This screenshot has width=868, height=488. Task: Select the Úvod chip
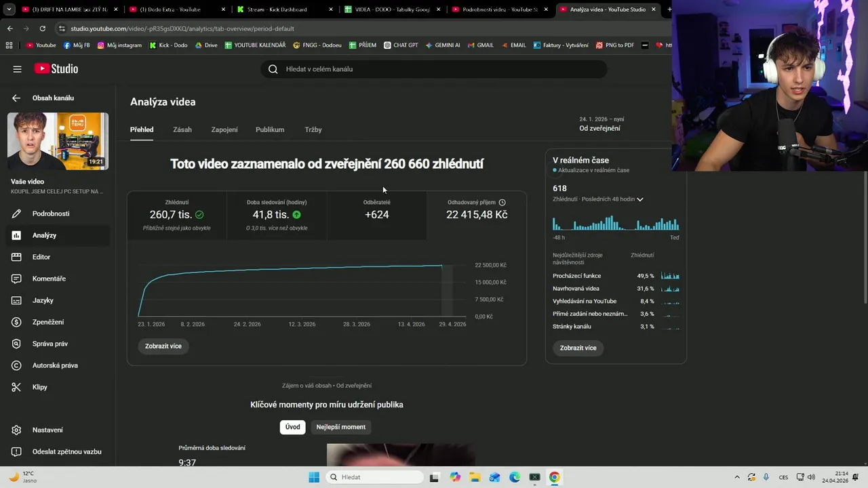tap(292, 427)
